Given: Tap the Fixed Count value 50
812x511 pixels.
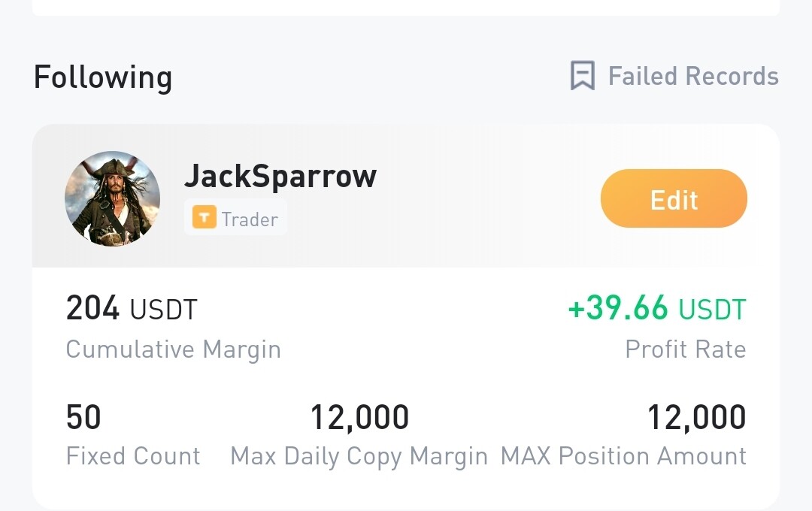Looking at the screenshot, I should click(83, 417).
